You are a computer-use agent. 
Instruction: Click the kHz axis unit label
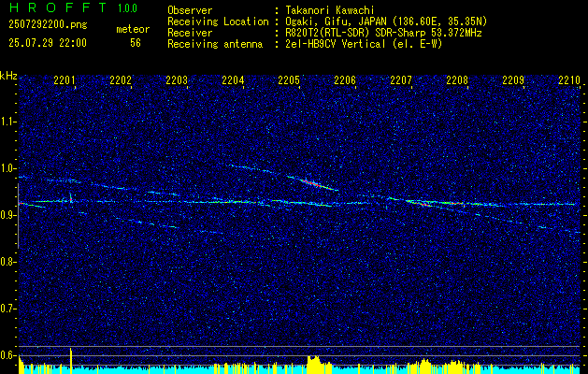tap(8, 76)
